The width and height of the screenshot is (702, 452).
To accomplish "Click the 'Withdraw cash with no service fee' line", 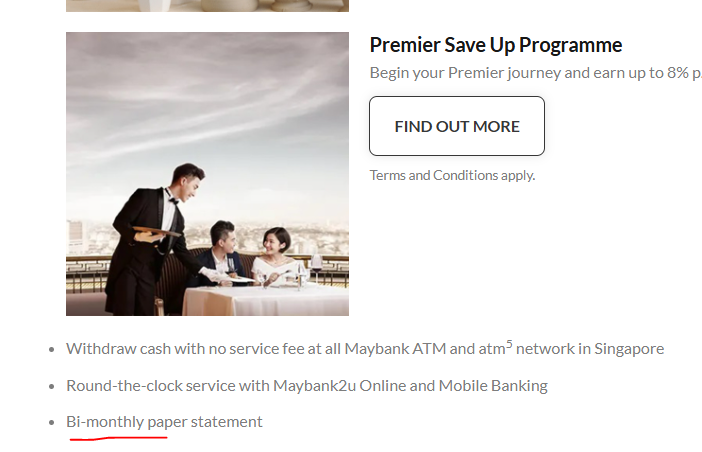I will pos(365,348).
